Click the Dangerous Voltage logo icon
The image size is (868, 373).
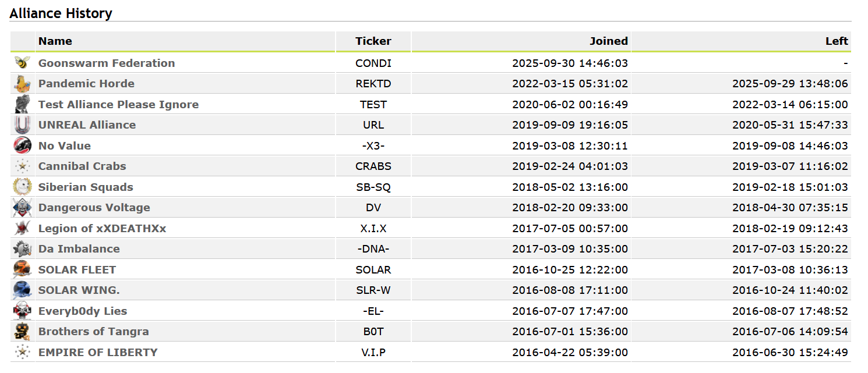pos(22,208)
